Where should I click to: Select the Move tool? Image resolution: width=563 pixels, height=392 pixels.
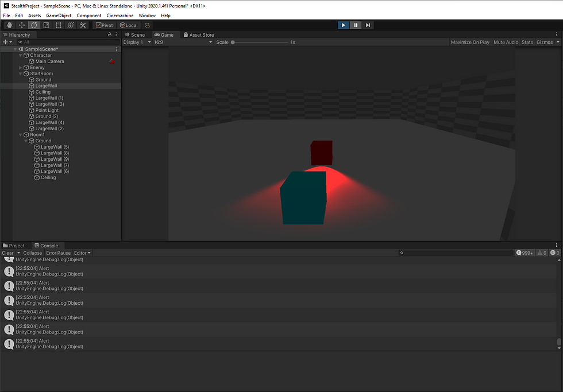click(x=22, y=25)
